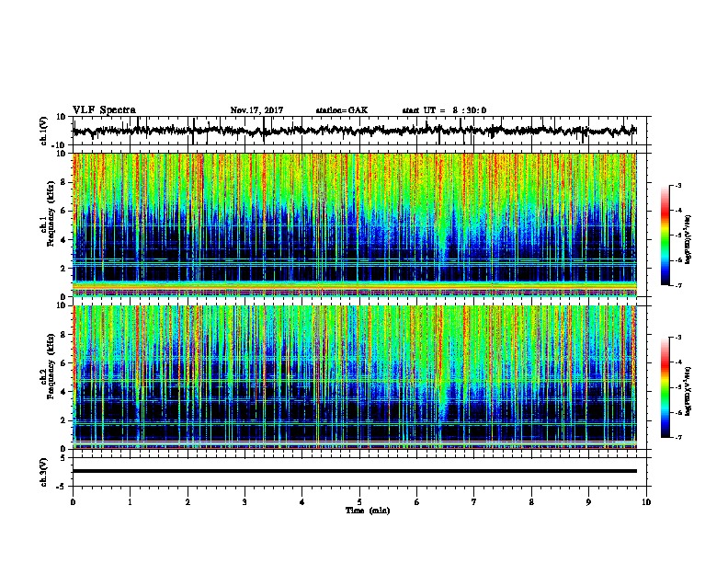Click the "-3" tick on ch.2 color bar
The height and width of the screenshot is (563, 728).
(x=678, y=338)
